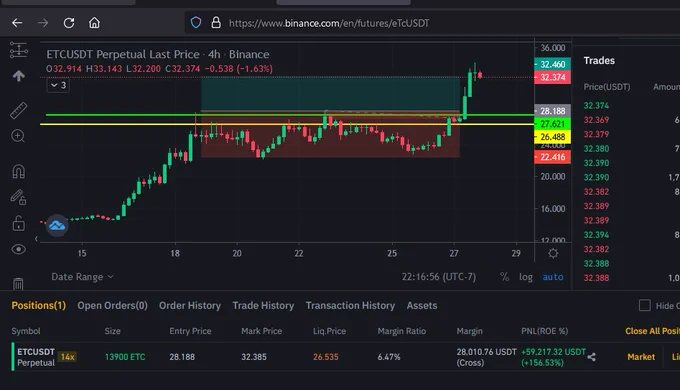Click the 6.47% margin ratio value
This screenshot has height=390, width=680.
(x=389, y=357)
